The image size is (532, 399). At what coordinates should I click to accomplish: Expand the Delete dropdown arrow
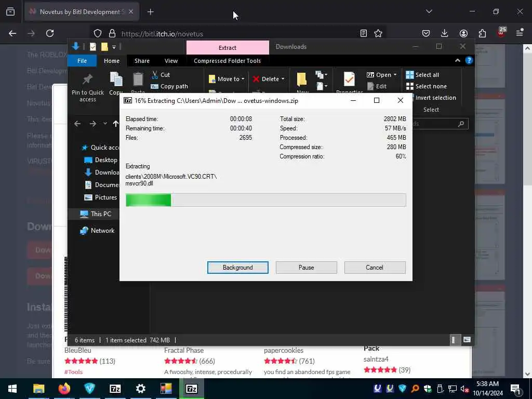(283, 79)
